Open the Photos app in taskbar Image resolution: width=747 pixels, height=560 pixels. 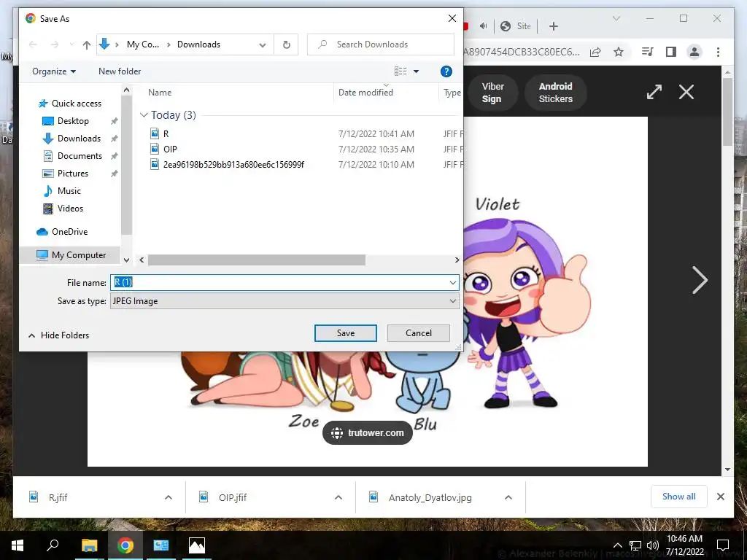(x=196, y=545)
